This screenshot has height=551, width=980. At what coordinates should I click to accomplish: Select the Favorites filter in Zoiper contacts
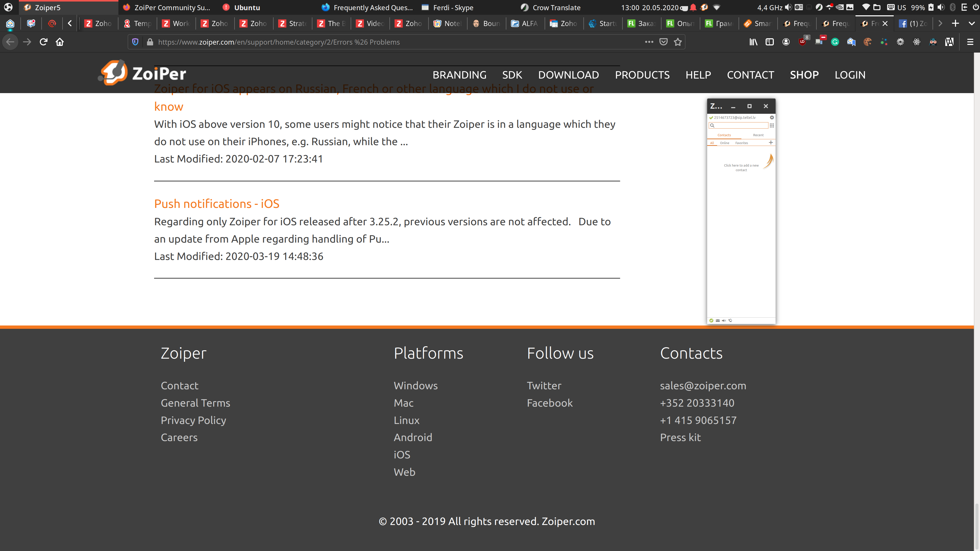(741, 143)
